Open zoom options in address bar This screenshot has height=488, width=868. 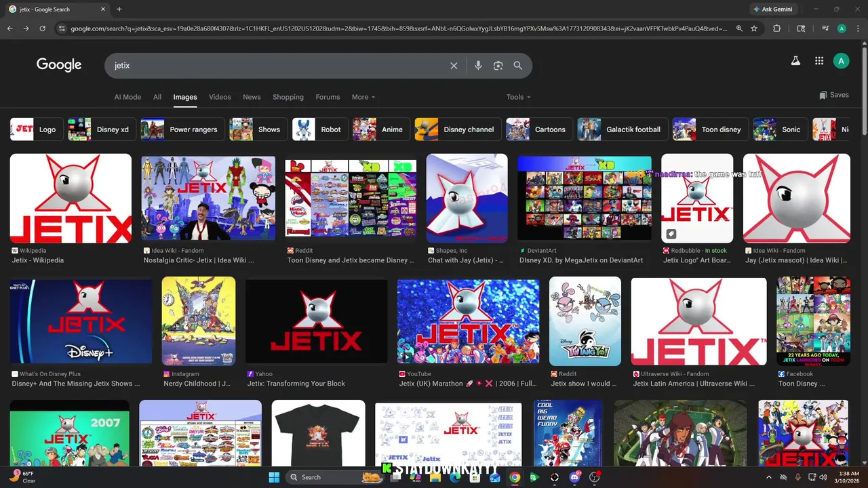pyautogui.click(x=739, y=28)
